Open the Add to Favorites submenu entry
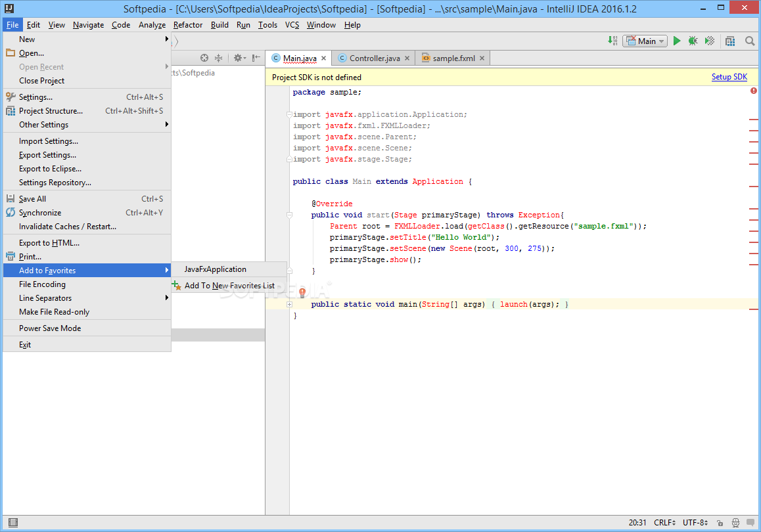 click(87, 271)
